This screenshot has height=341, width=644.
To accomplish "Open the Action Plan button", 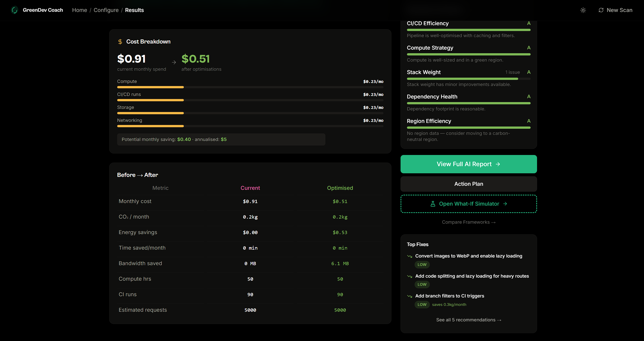I will click(x=469, y=184).
